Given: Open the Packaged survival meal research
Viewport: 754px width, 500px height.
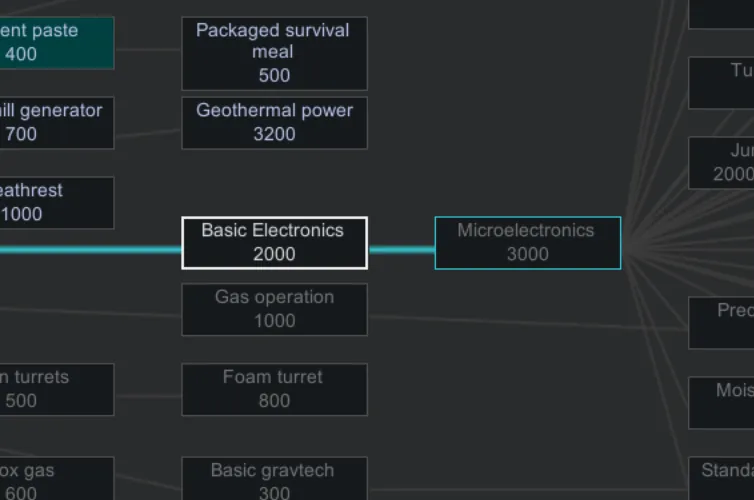Looking at the screenshot, I should click(x=274, y=53).
